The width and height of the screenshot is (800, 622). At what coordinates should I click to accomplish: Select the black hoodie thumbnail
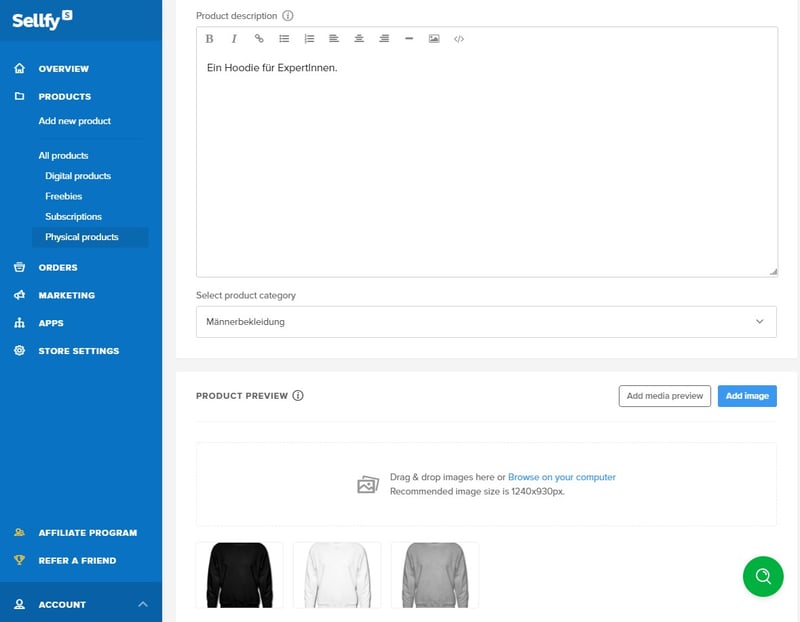pos(239,575)
